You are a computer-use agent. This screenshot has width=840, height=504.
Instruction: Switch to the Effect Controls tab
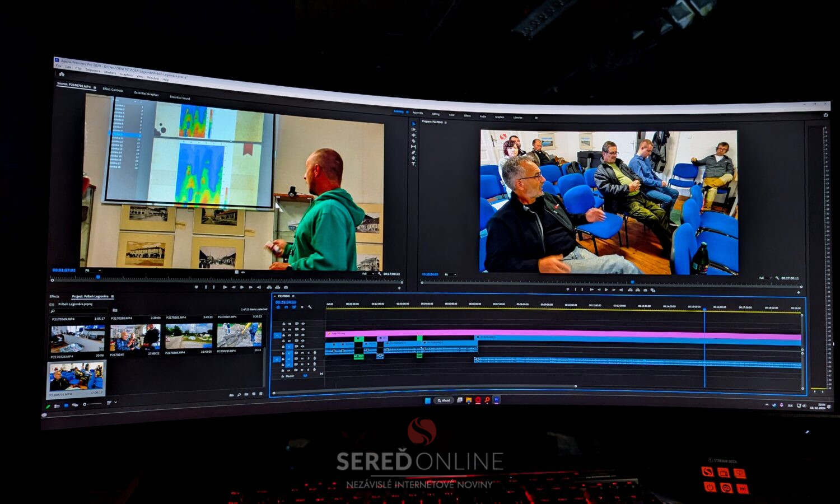pos(113,90)
